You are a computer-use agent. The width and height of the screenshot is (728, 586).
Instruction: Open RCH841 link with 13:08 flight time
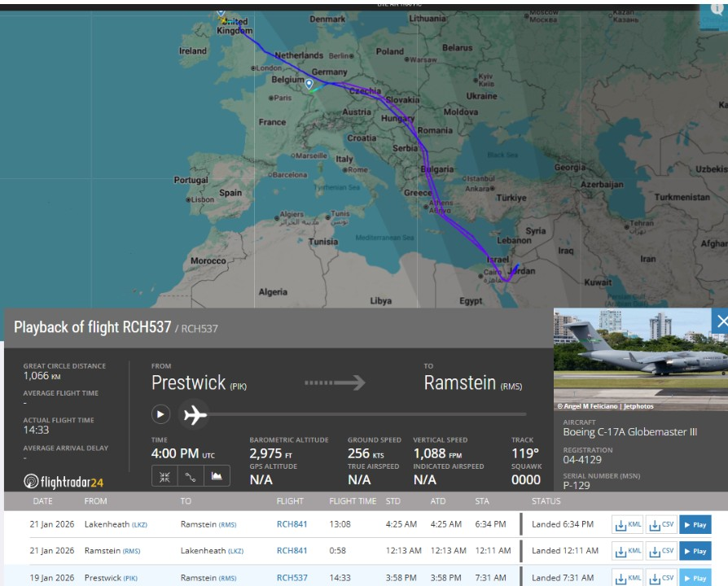tap(292, 524)
